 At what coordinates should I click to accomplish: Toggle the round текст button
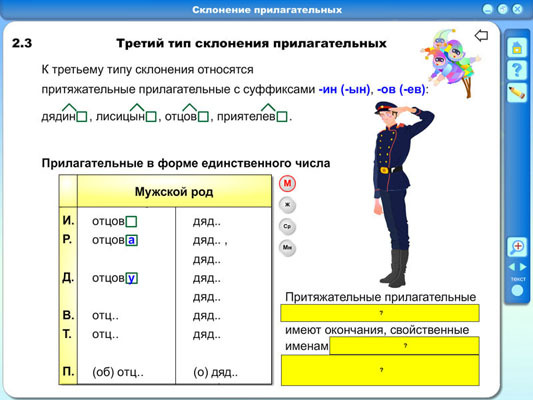[x=517, y=291]
